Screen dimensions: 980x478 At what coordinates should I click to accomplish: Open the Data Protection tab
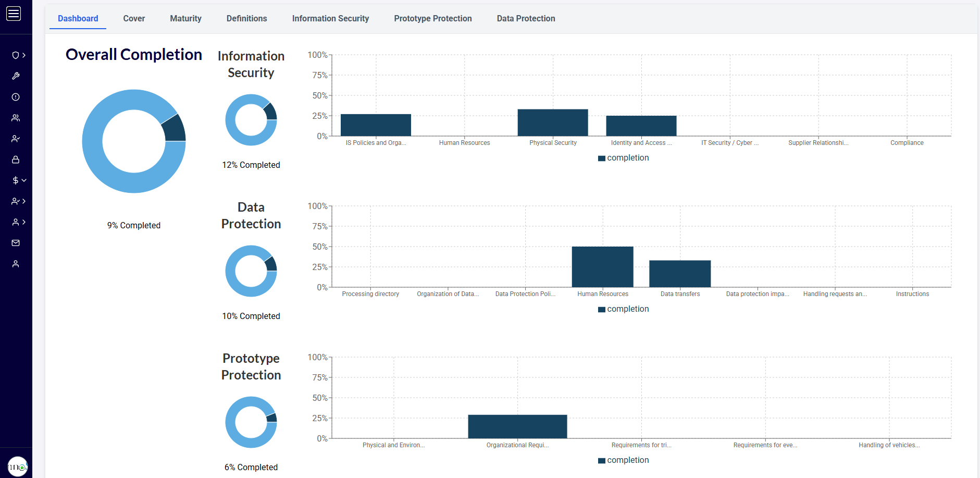[x=526, y=19]
